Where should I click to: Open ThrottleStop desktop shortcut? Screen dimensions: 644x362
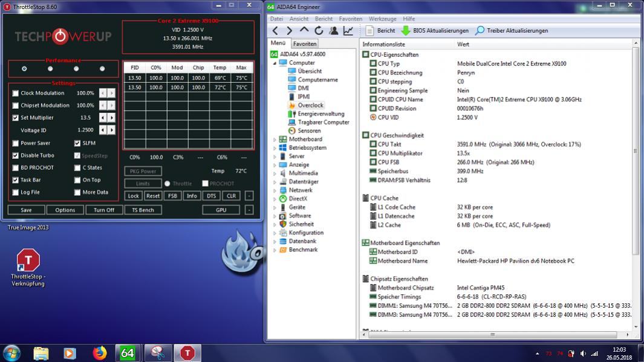coord(28,267)
